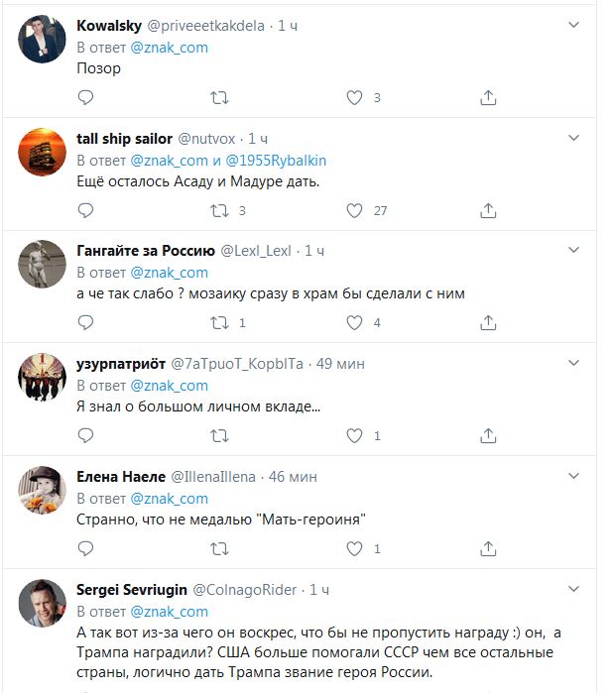Screen dimensions: 616x693
Task: Retweet Гангайте за Россию tweet
Action: pos(220,323)
